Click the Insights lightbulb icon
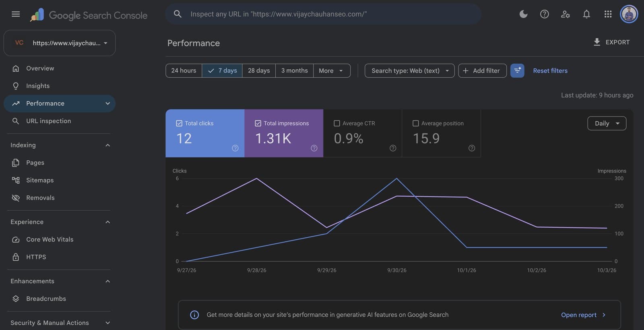The height and width of the screenshot is (330, 644). click(16, 86)
